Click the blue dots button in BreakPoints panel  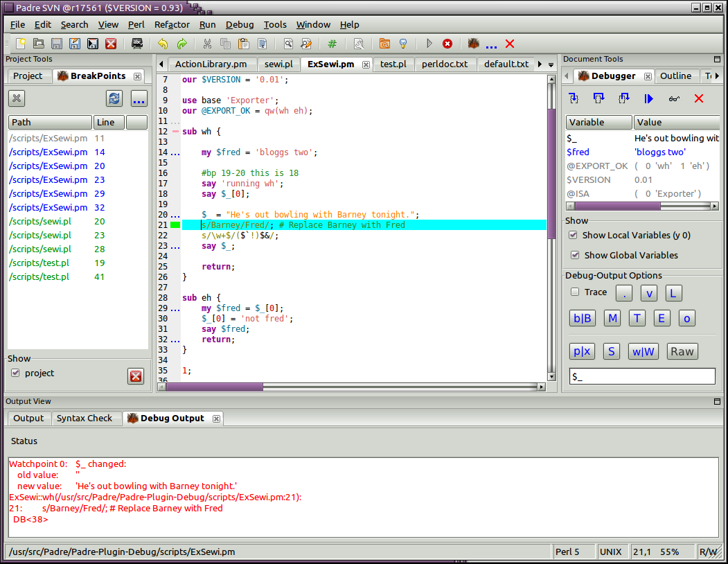[139, 98]
